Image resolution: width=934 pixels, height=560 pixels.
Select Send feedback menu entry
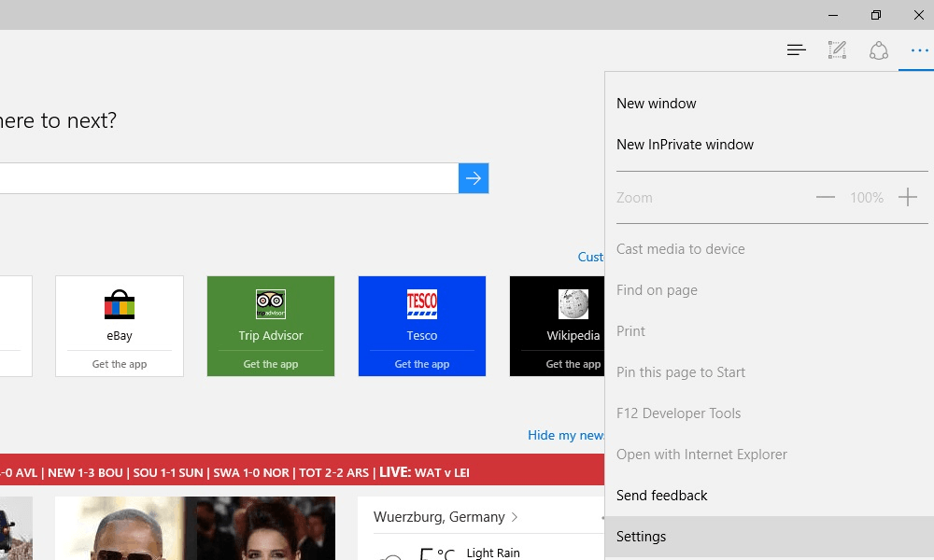(x=662, y=496)
